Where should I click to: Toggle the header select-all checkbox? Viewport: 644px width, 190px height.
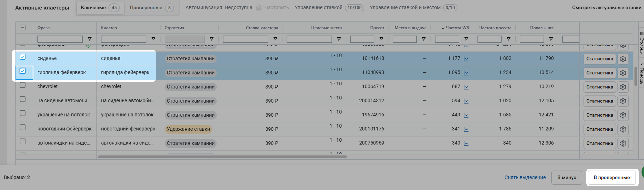22,27
